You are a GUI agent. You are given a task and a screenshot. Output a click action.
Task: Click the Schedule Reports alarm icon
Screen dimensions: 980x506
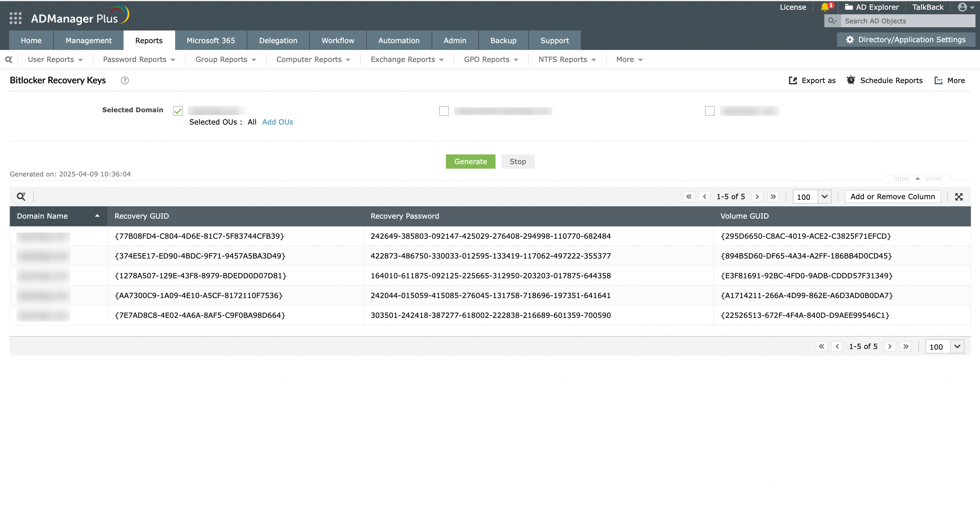tap(851, 80)
